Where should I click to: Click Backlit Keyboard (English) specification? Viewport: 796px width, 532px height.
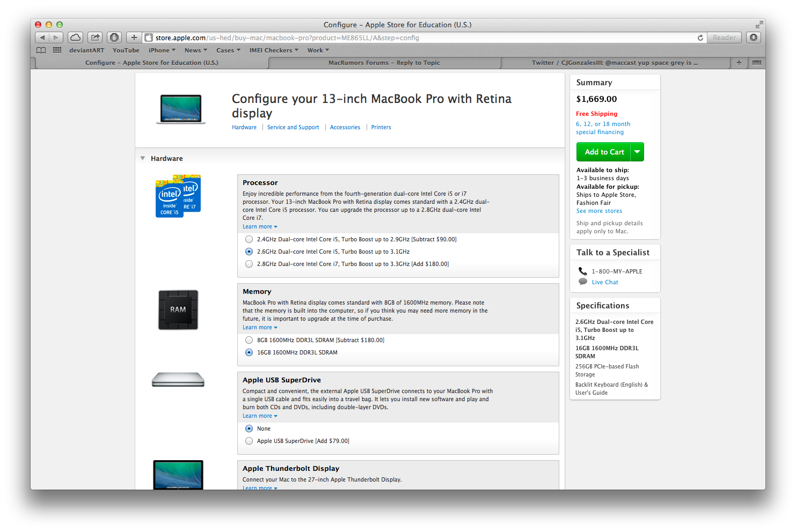pos(611,389)
